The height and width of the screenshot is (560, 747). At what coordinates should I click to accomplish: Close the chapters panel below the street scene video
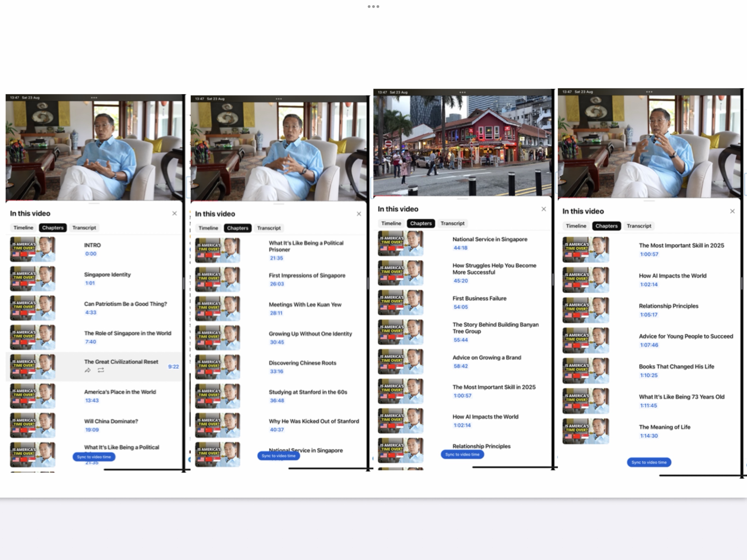(543, 209)
